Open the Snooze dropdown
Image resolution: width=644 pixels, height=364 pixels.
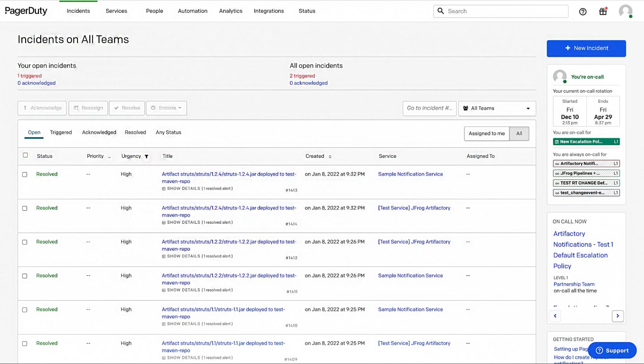click(166, 108)
